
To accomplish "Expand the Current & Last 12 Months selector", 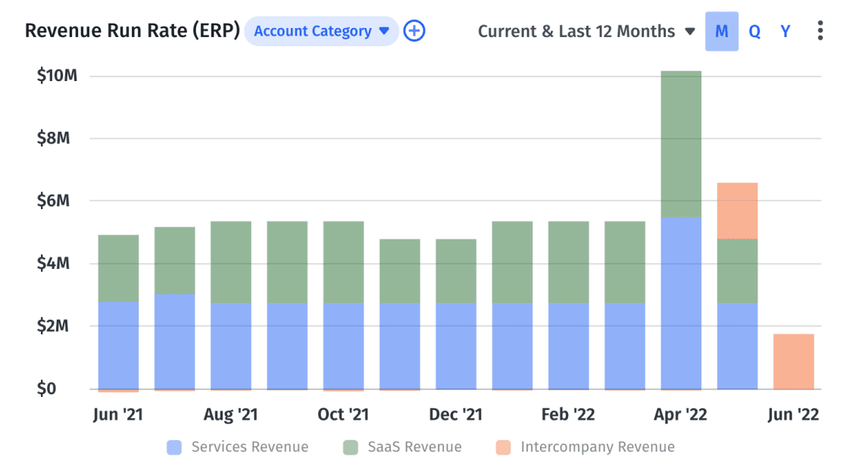I will 586,31.
